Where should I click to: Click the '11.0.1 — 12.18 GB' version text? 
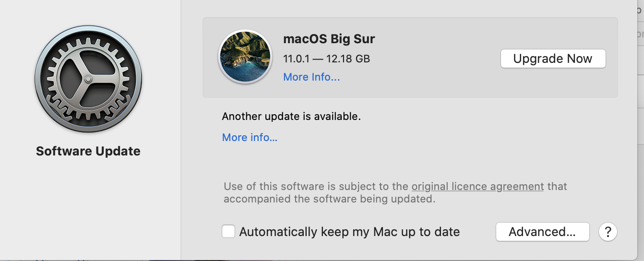(326, 59)
